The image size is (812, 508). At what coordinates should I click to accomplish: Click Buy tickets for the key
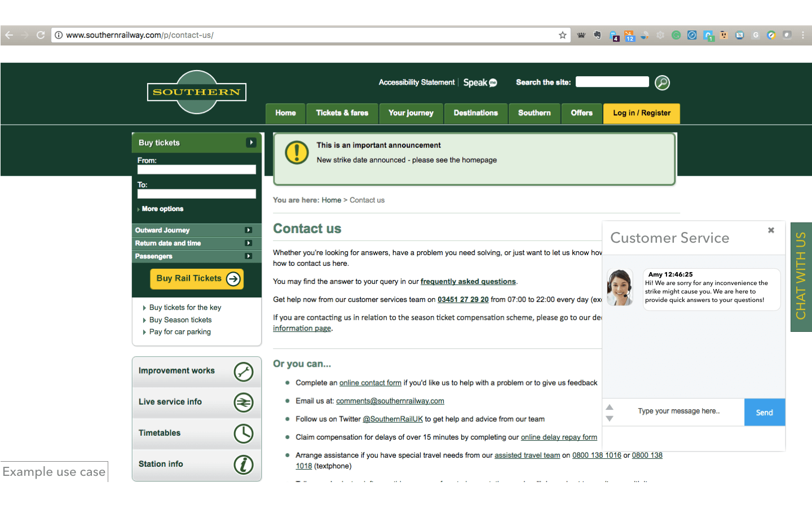pyautogui.click(x=185, y=308)
